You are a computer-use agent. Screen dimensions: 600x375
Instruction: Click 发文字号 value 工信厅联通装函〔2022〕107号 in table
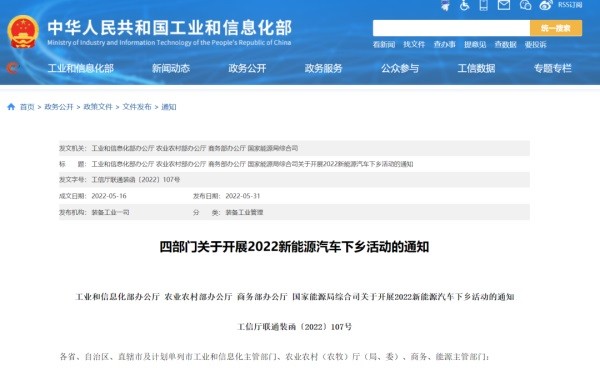[x=135, y=179]
